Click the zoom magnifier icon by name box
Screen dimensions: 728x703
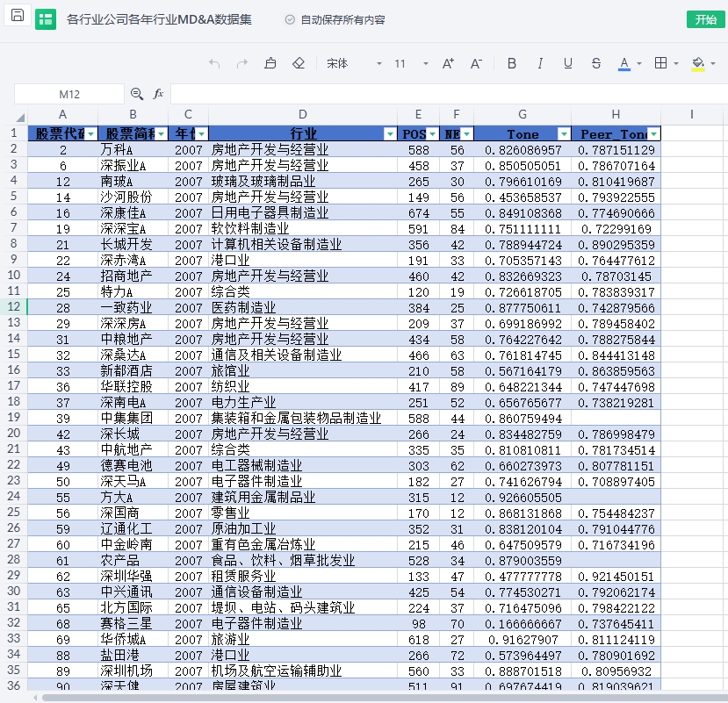tap(136, 94)
